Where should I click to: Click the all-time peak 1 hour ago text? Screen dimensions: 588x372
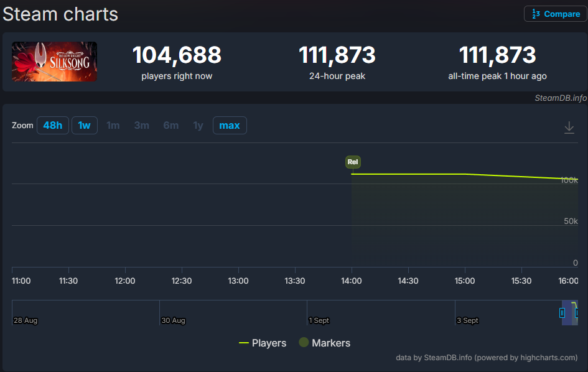click(497, 76)
